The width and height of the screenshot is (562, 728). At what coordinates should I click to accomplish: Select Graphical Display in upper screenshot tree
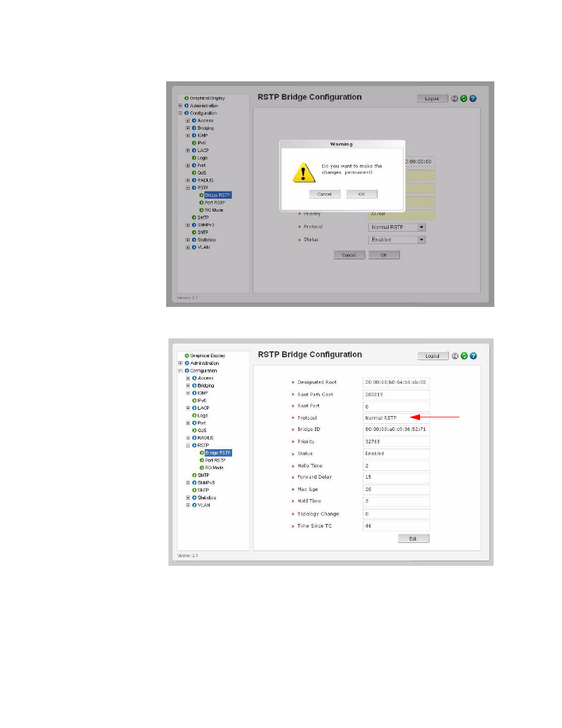207,98
